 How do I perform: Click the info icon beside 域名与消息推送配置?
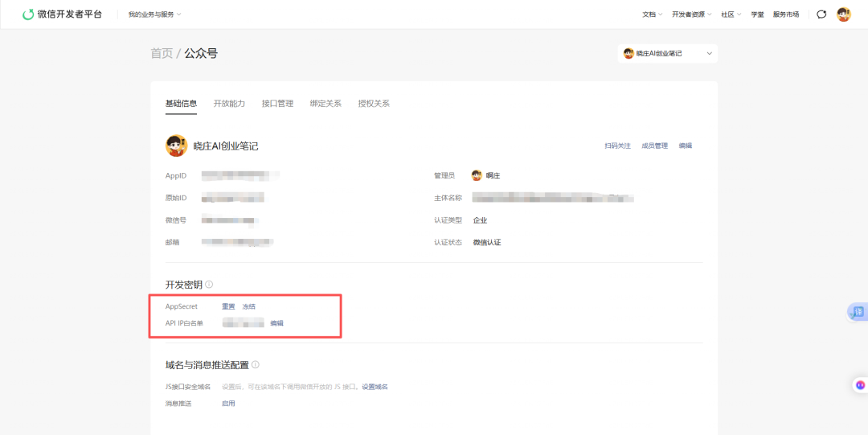256,365
